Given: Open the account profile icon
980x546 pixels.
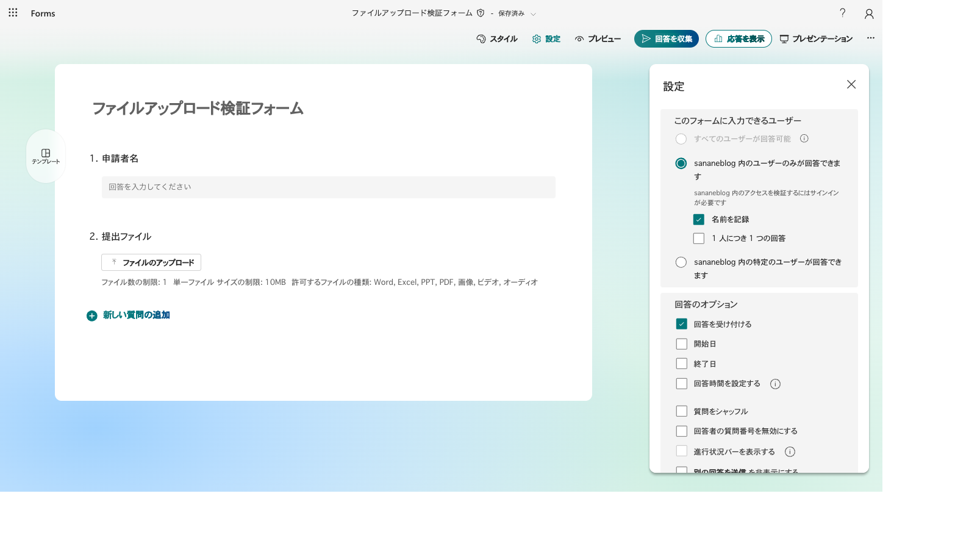Looking at the screenshot, I should [869, 13].
